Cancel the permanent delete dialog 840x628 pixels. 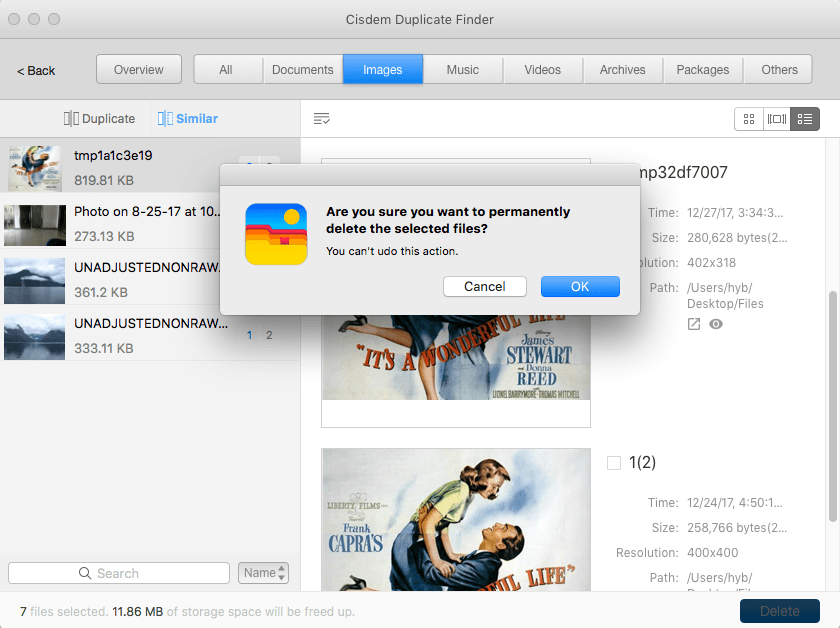[x=485, y=287]
